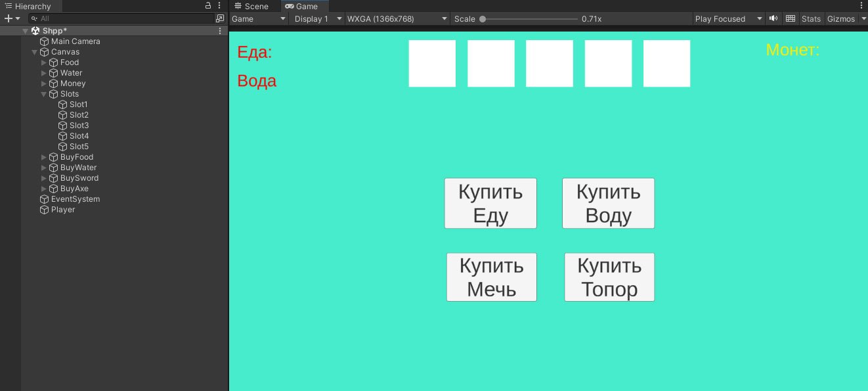Select the Player text label
The height and width of the screenshot is (391, 868).
(x=63, y=210)
